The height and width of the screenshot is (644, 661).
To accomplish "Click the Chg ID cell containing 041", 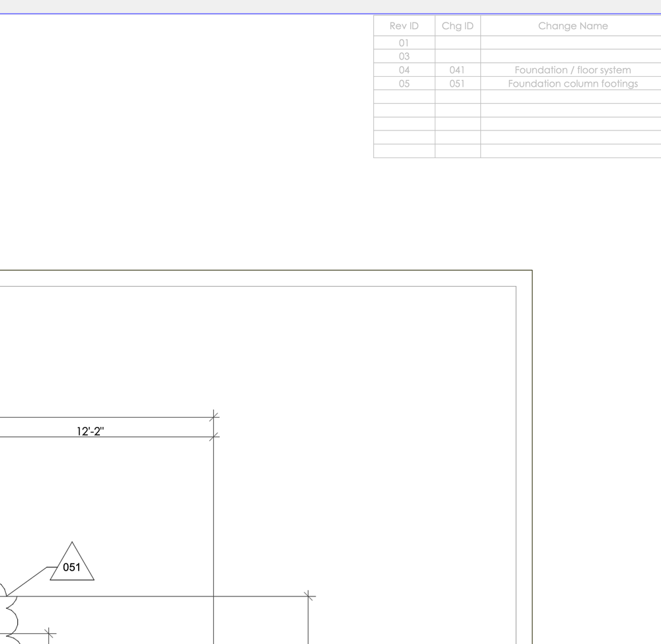I will 457,69.
